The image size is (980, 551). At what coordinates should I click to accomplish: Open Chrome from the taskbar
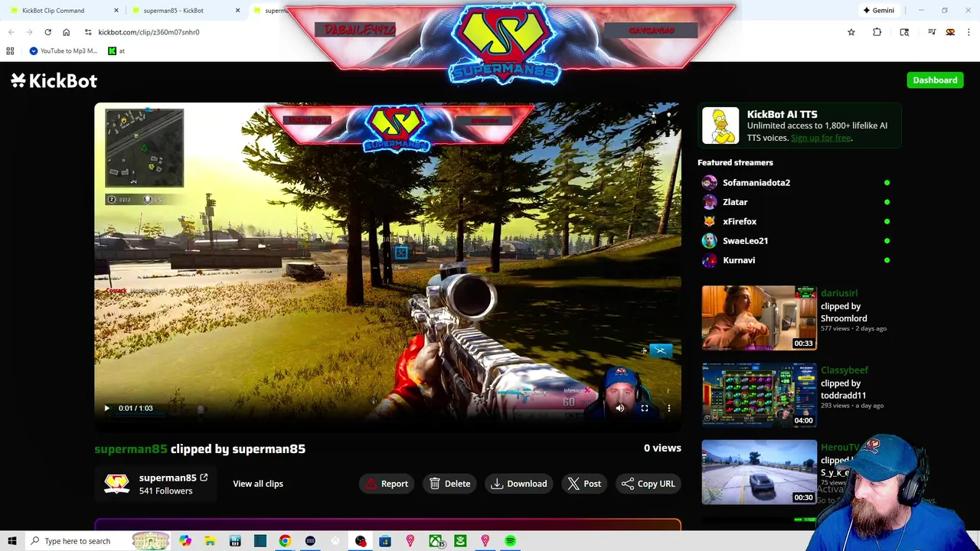pos(285,541)
